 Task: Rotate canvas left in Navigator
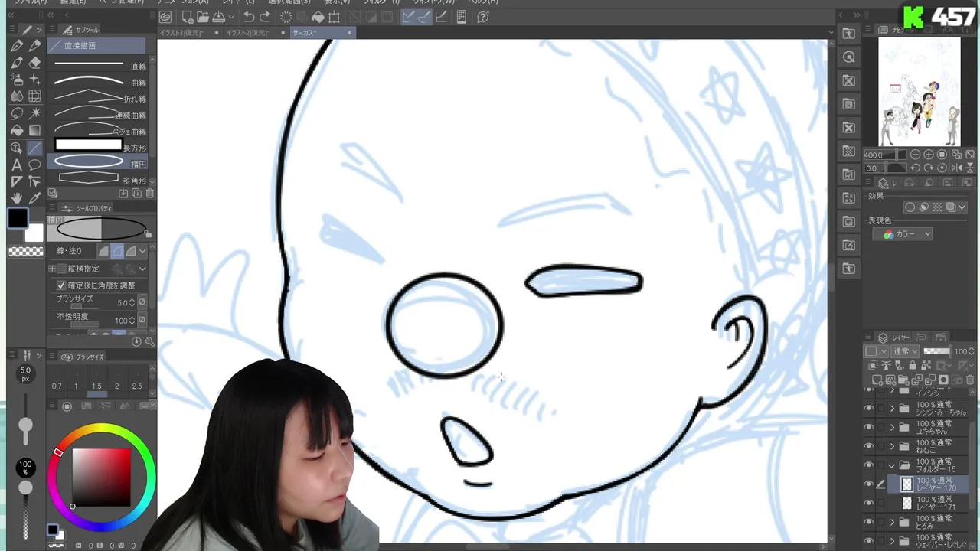pyautogui.click(x=916, y=168)
